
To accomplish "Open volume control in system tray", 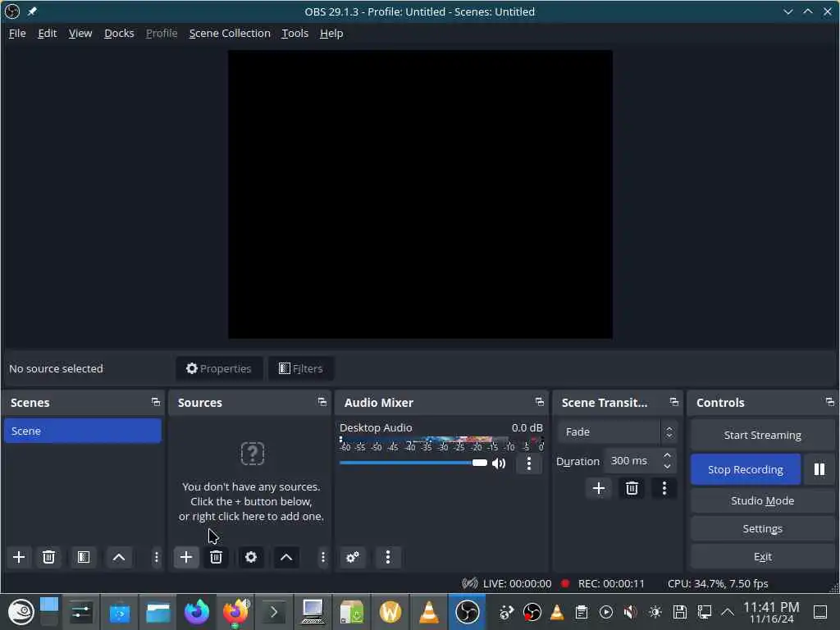I will pyautogui.click(x=631, y=612).
